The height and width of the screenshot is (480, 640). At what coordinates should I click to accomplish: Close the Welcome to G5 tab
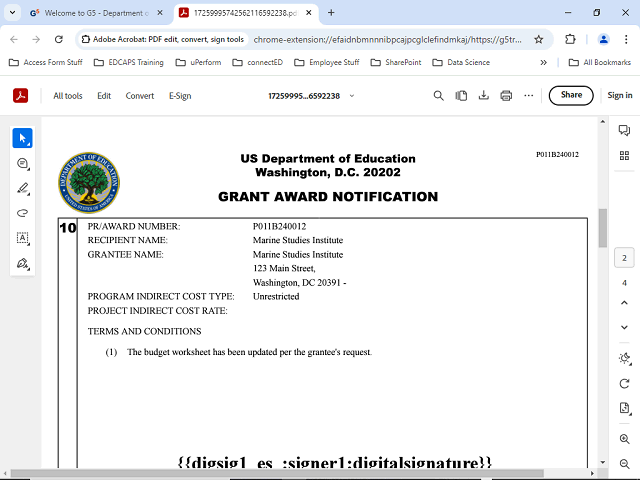160,13
